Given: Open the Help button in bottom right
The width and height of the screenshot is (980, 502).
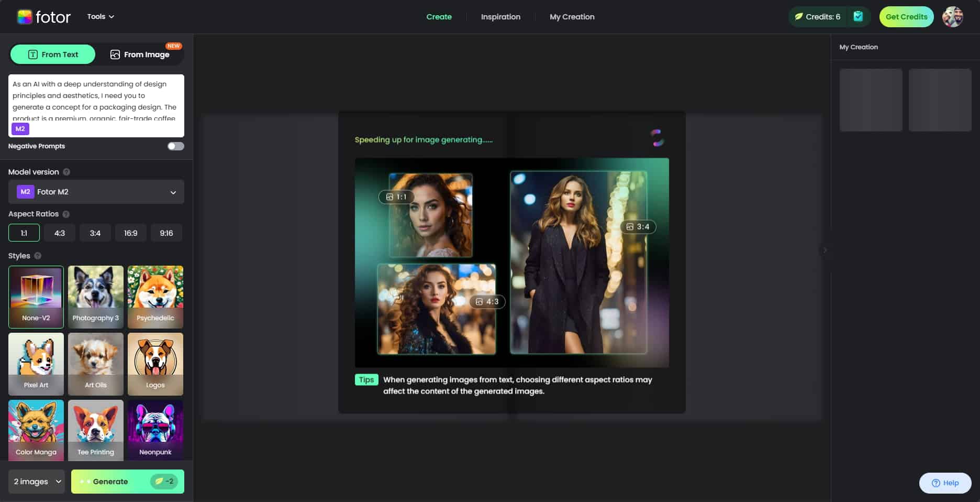Looking at the screenshot, I should pyautogui.click(x=945, y=483).
